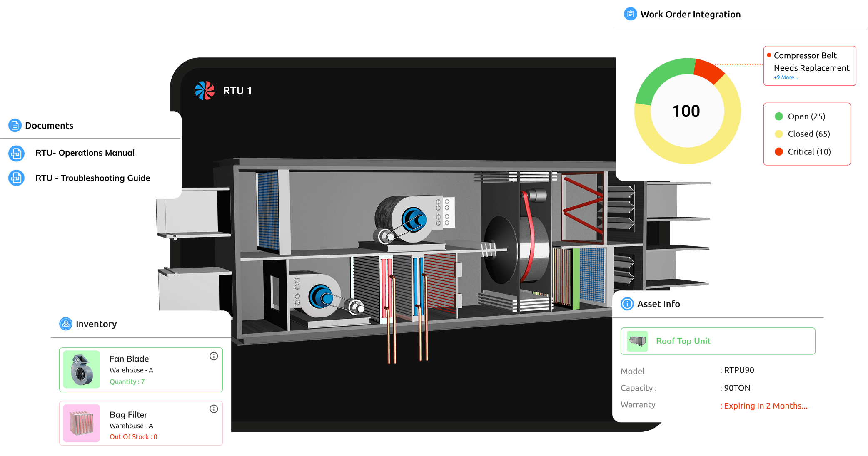Viewport: 868px width, 456px height.
Task: Click the Bag Filter thumbnail image
Action: [82, 423]
